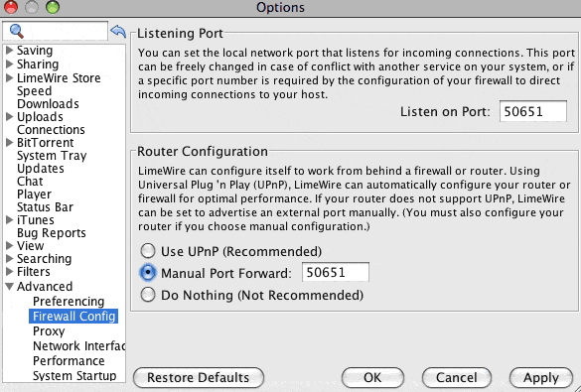Expand the BitTorrent disclosure triangle
This screenshot has width=581, height=392.
(10, 142)
